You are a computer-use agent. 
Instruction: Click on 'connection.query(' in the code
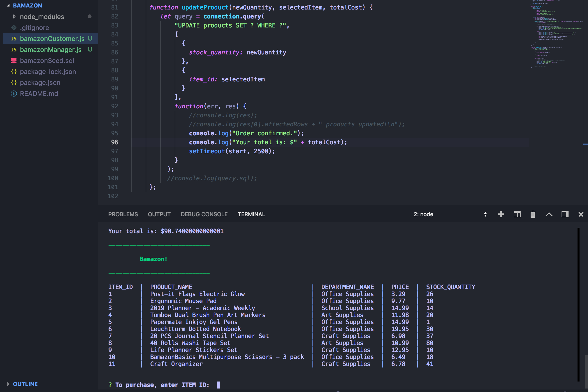[x=234, y=16]
